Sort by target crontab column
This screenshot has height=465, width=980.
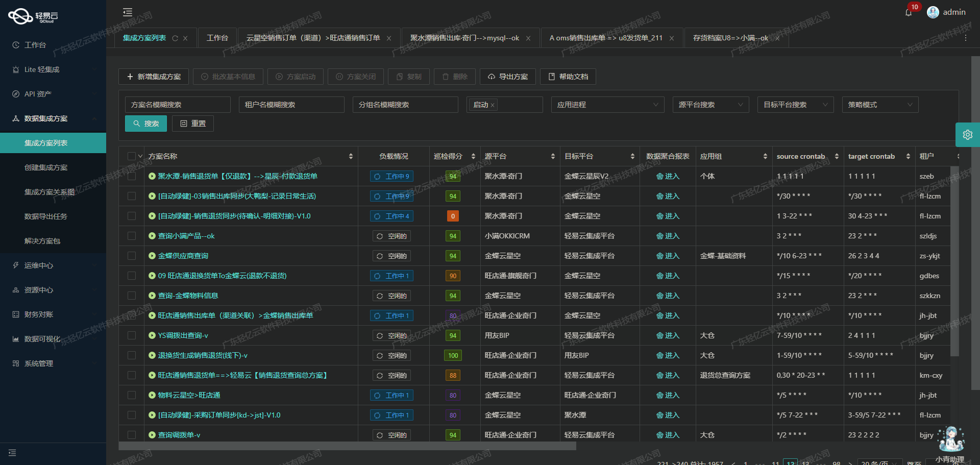click(908, 156)
